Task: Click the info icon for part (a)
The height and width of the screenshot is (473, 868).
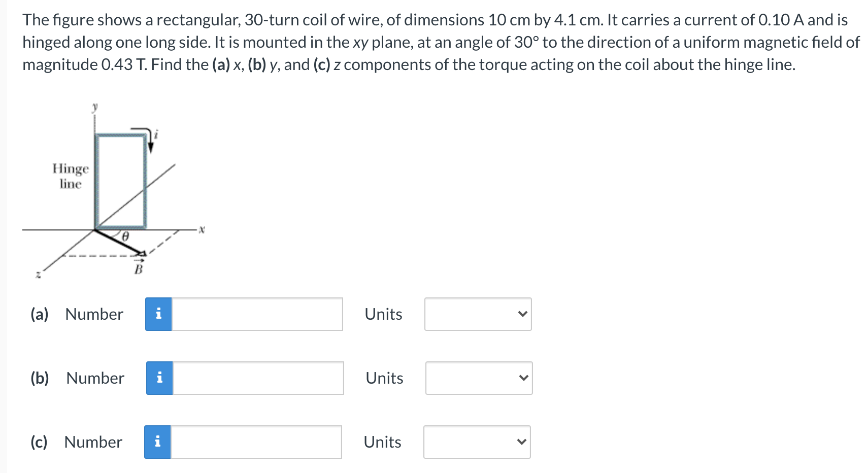Action: [x=158, y=314]
